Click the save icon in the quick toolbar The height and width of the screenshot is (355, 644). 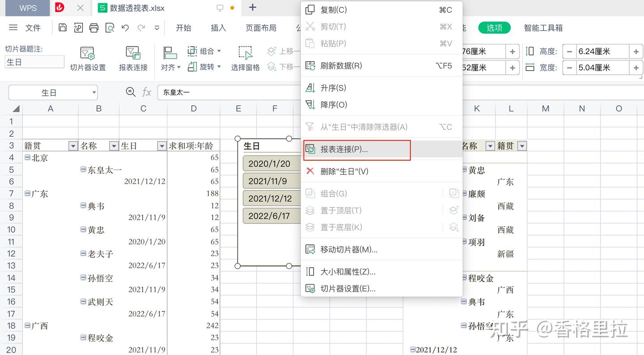[63, 28]
